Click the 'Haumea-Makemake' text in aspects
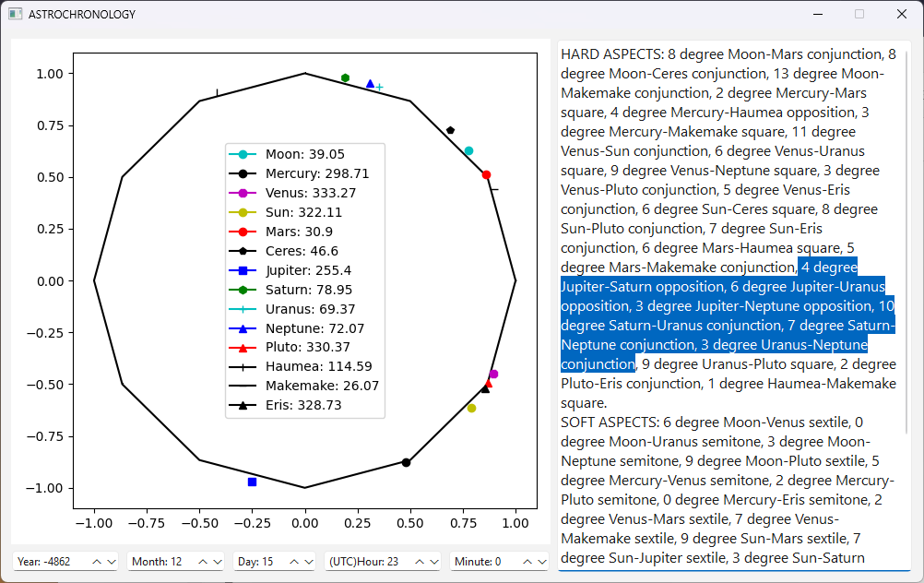924x583 pixels. coord(832,384)
